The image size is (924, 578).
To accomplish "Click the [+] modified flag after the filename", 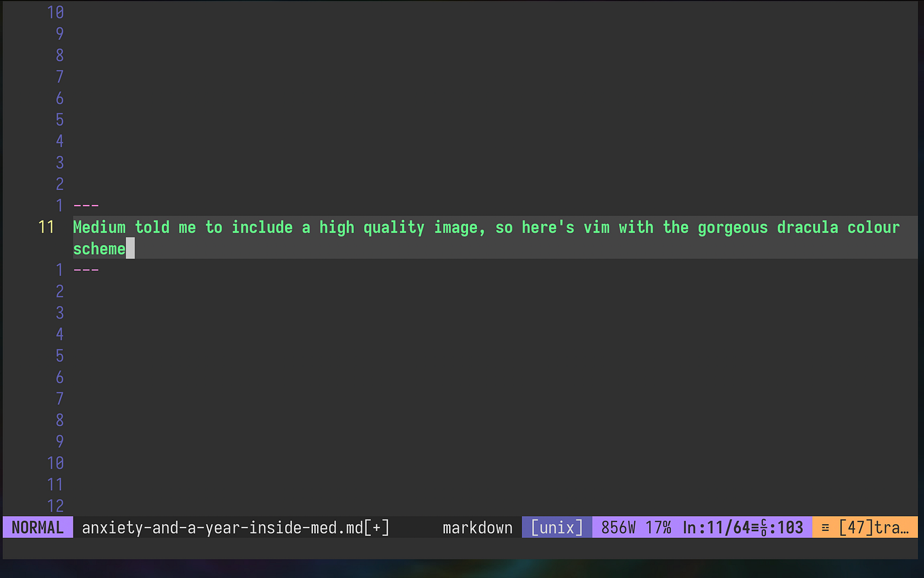I will [378, 526].
